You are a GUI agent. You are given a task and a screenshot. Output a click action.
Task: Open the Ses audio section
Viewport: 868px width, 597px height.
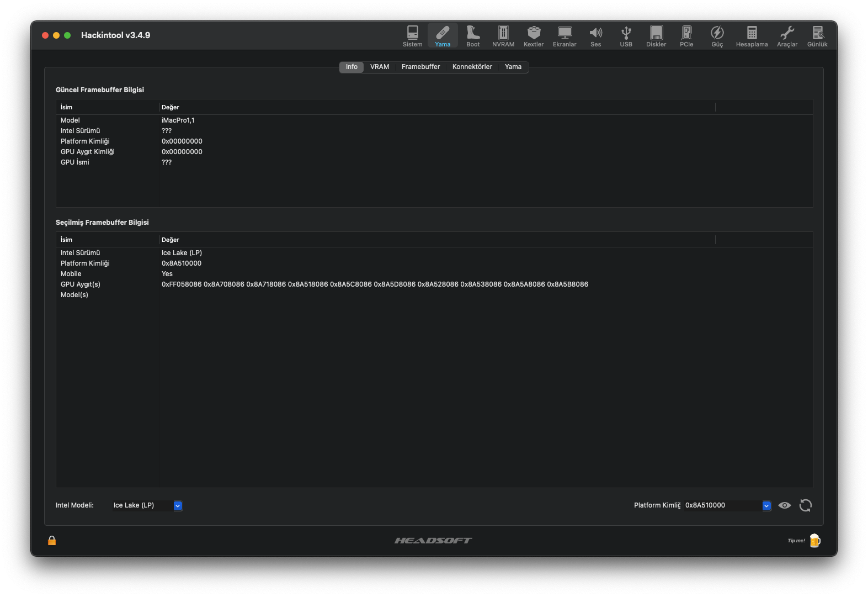coord(596,36)
